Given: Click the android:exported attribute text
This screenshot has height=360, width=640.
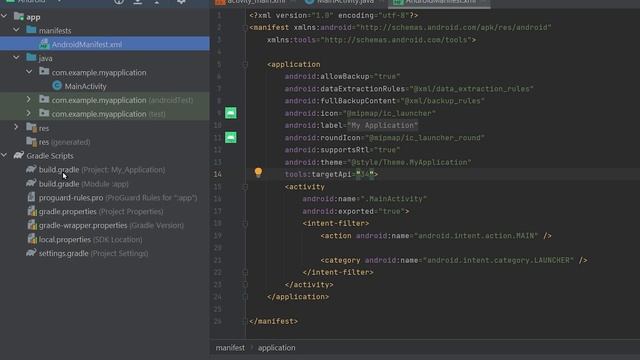Looking at the screenshot, I should 338,211.
